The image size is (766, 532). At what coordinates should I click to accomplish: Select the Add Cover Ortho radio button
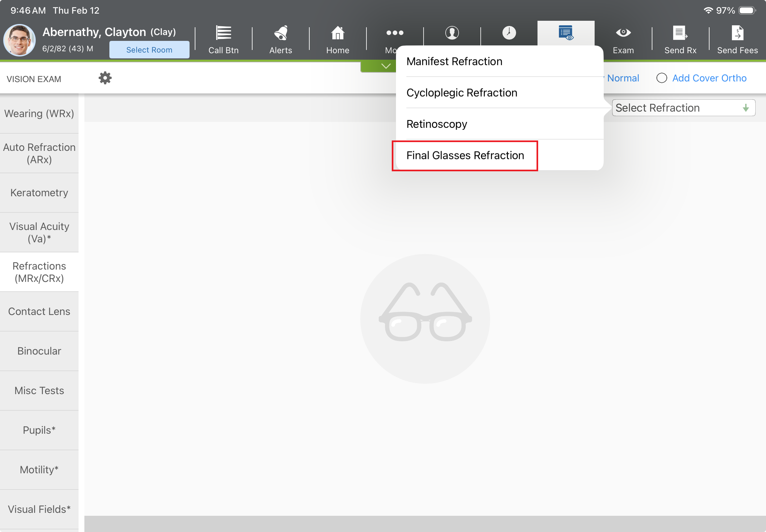pyautogui.click(x=661, y=78)
